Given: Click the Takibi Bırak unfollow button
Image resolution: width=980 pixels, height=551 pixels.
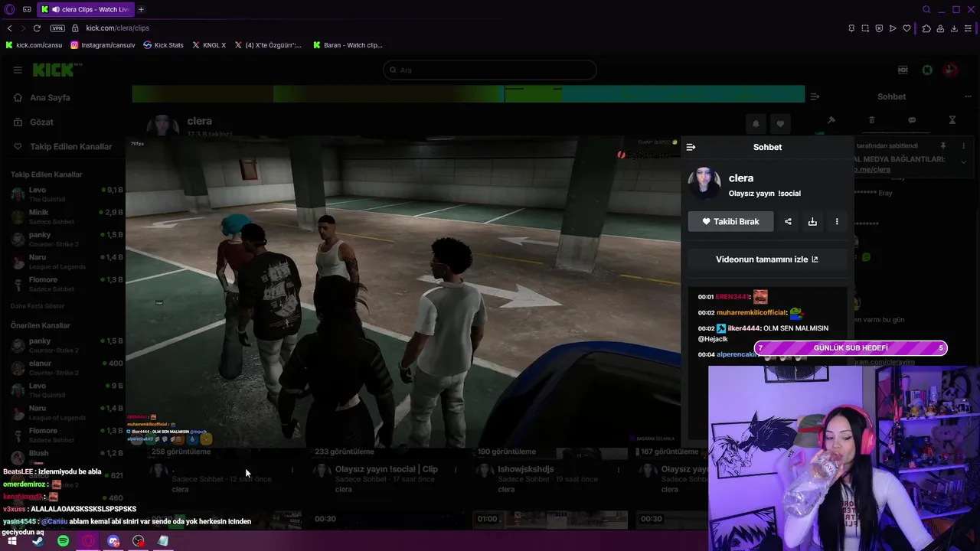Looking at the screenshot, I should (730, 221).
